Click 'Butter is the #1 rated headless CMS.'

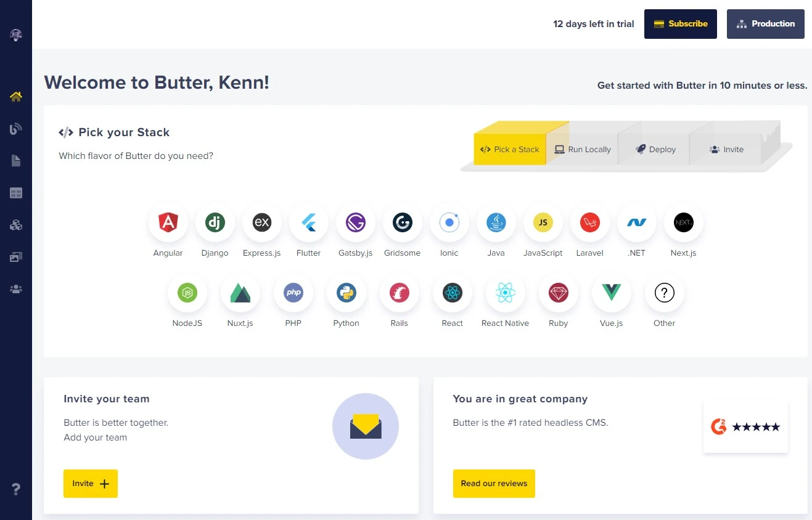[530, 423]
